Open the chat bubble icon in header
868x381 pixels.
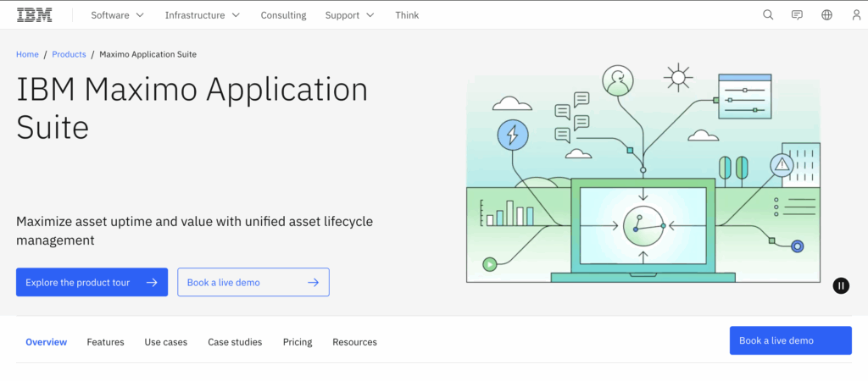pyautogui.click(x=797, y=15)
